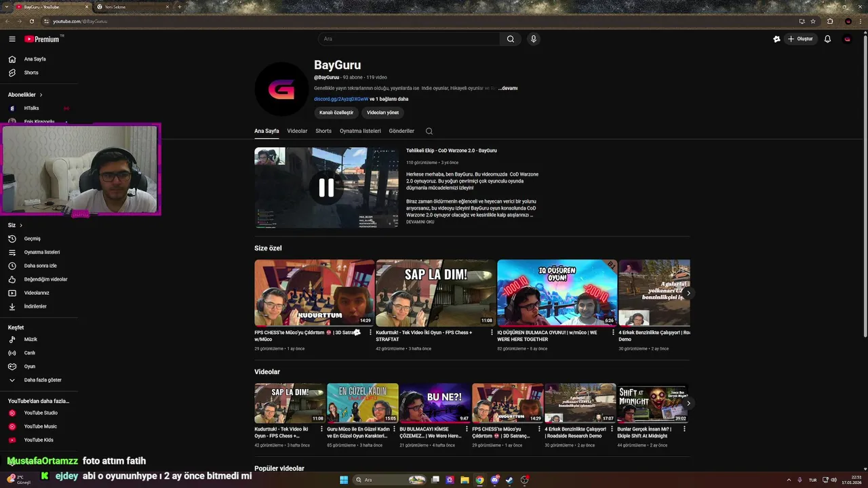
Task: Click the YouTube Premium logo
Action: pos(43,39)
